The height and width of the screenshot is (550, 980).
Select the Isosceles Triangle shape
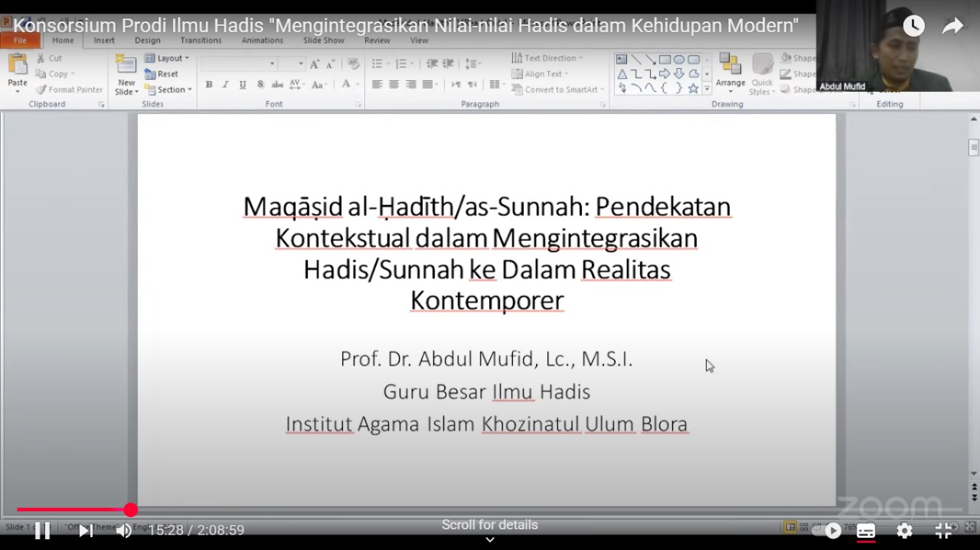[x=622, y=74]
